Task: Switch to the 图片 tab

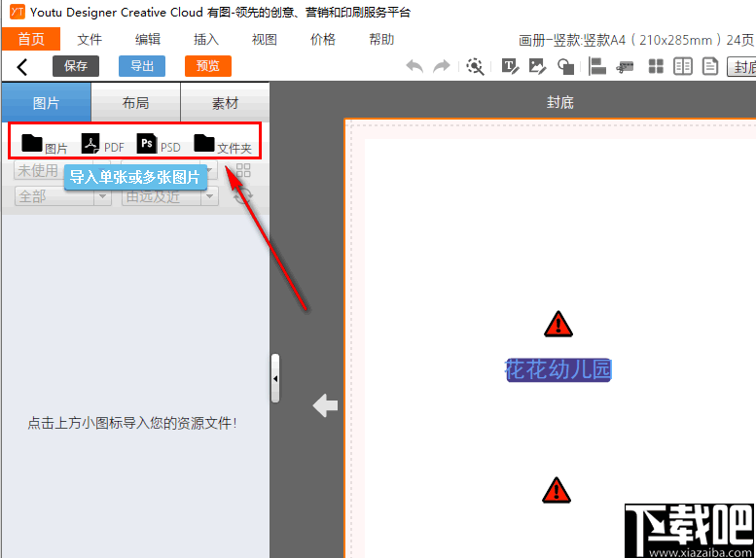Action: click(47, 102)
